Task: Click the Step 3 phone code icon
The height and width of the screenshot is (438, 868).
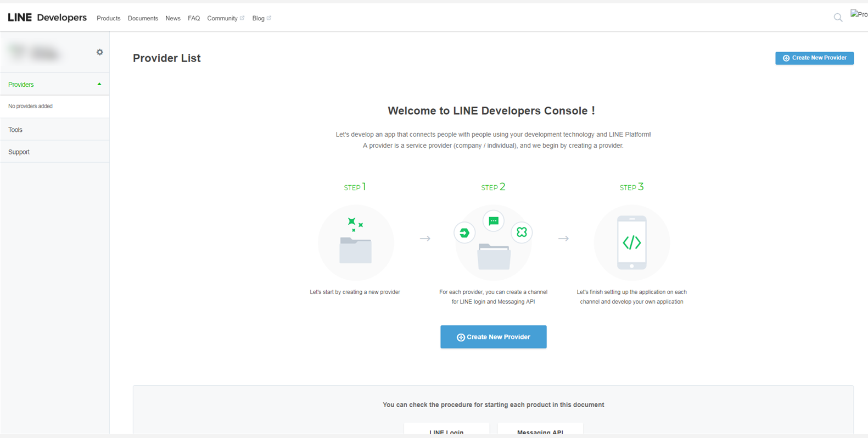Action: pos(632,242)
